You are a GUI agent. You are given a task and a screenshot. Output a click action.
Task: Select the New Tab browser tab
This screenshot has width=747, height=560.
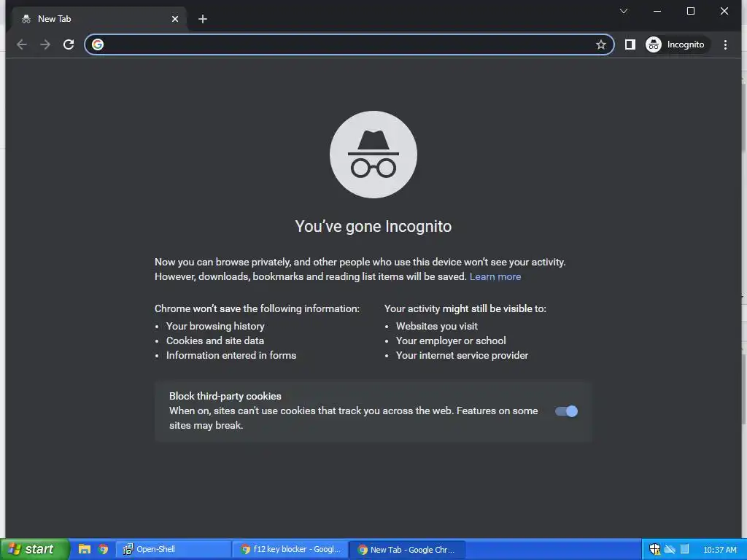click(100, 19)
